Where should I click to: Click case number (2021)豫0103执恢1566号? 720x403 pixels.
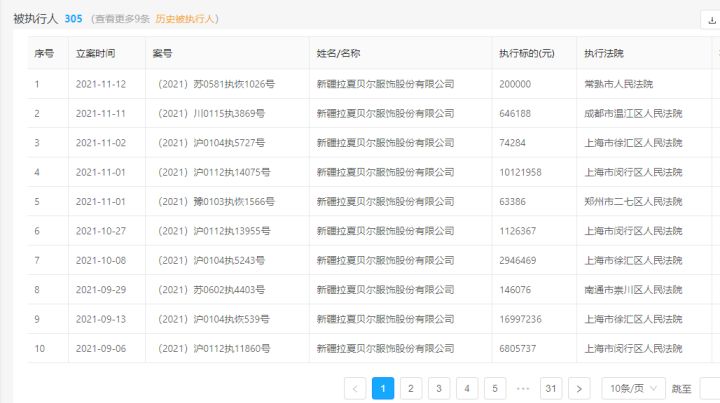point(216,202)
